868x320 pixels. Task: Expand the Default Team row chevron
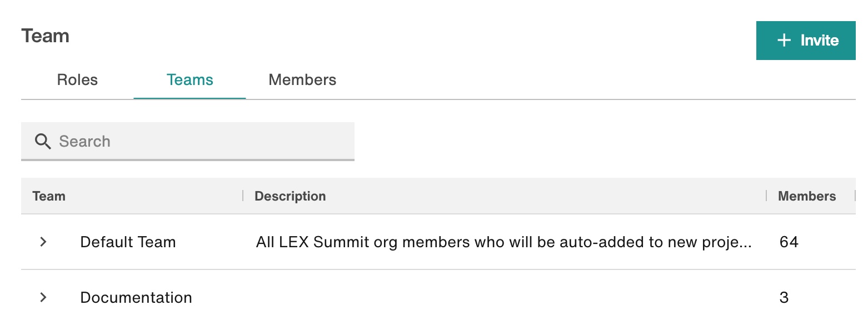43,242
